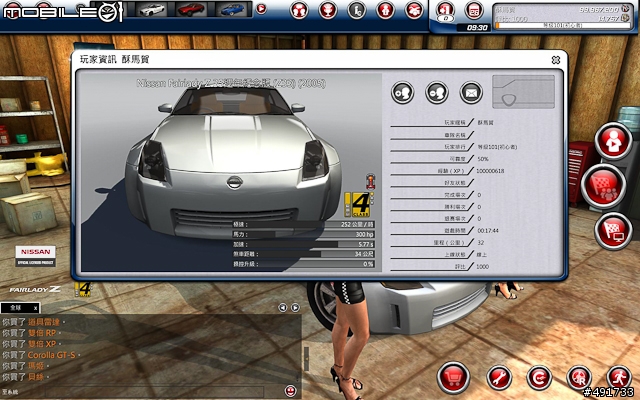Image resolution: width=640 pixels, height=400 pixels.
Task: Click the XP value '100000618'
Action: (x=490, y=171)
